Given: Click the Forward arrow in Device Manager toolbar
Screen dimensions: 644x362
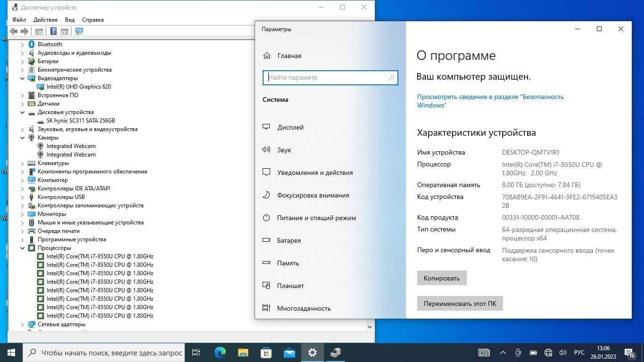Looking at the screenshot, I should (x=25, y=31).
